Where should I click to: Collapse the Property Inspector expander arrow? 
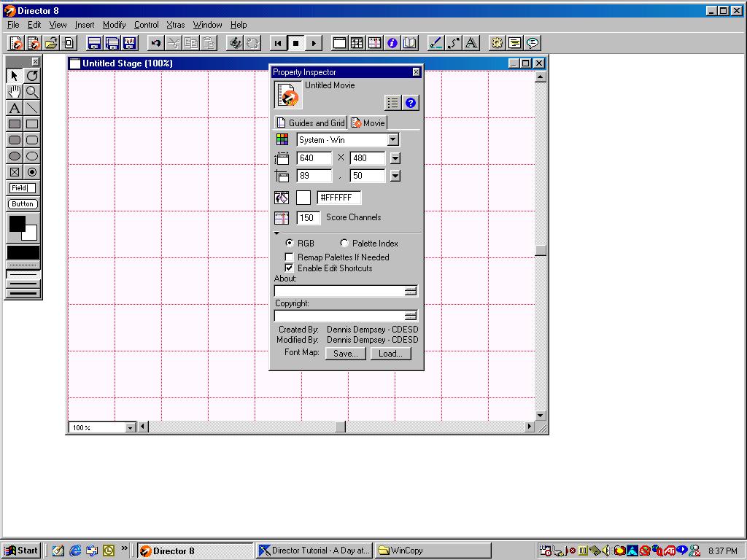pos(276,233)
